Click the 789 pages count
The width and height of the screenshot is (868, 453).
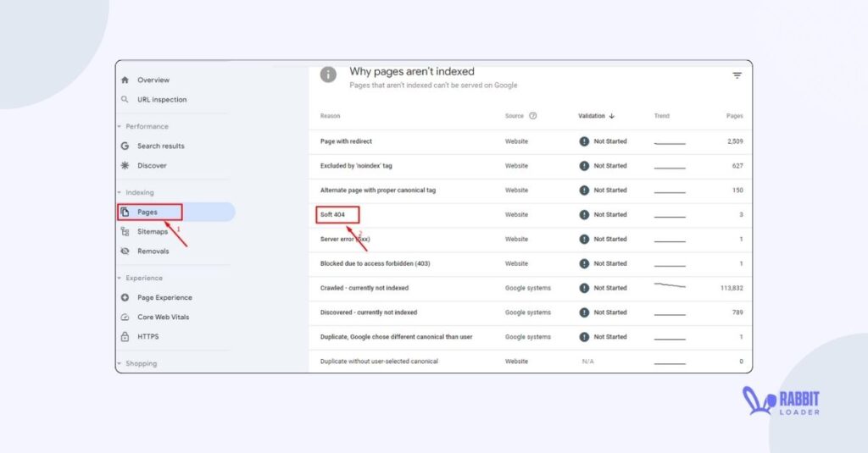coord(737,312)
